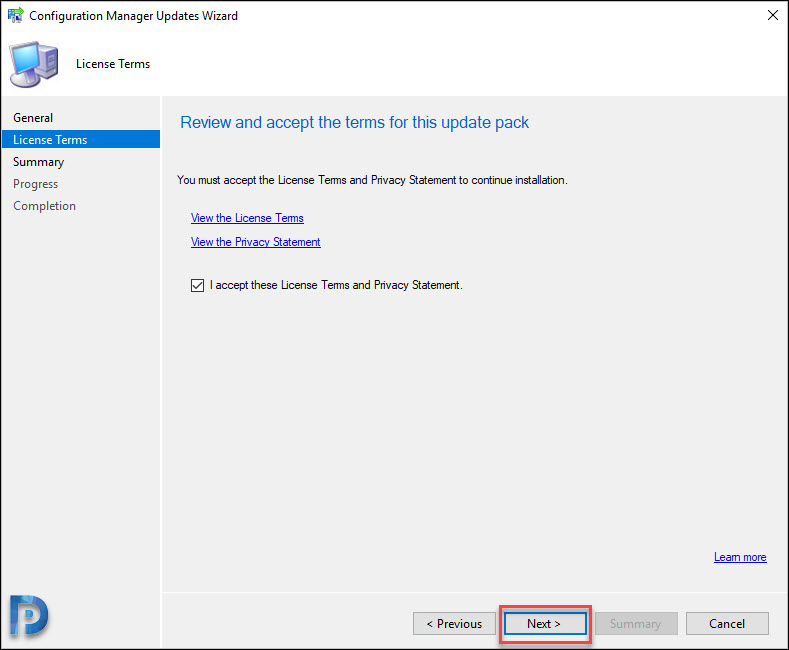Image resolution: width=789 pixels, height=650 pixels.
Task: Uncheck the accept License Terms checkbox
Action: (197, 285)
